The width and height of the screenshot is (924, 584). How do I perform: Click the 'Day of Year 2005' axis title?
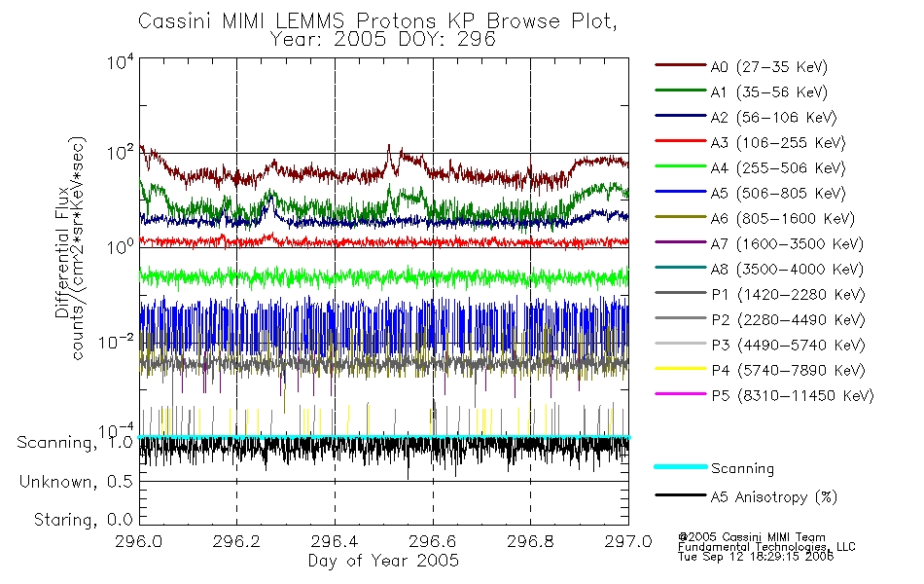point(383,561)
